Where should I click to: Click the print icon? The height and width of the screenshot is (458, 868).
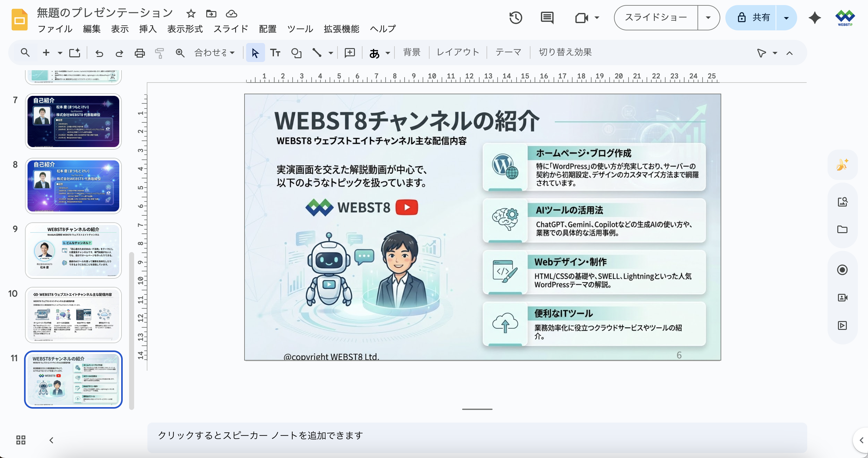coord(139,53)
